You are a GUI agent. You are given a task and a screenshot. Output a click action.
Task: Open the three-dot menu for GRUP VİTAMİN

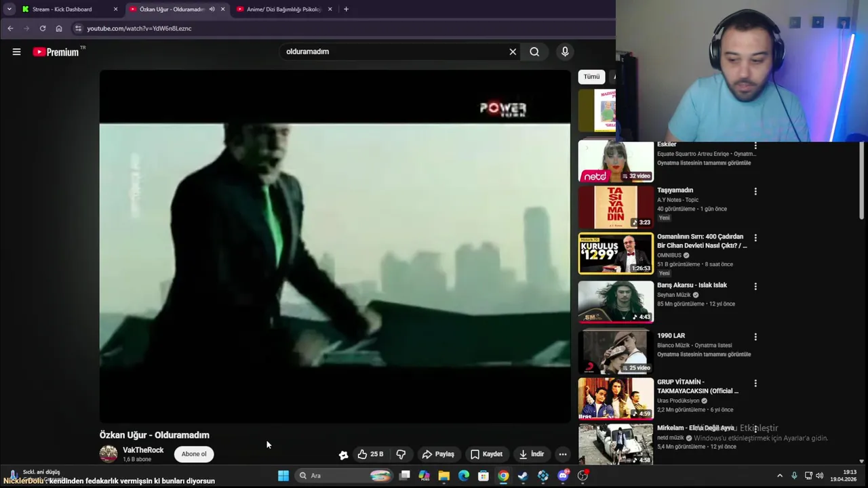755,384
